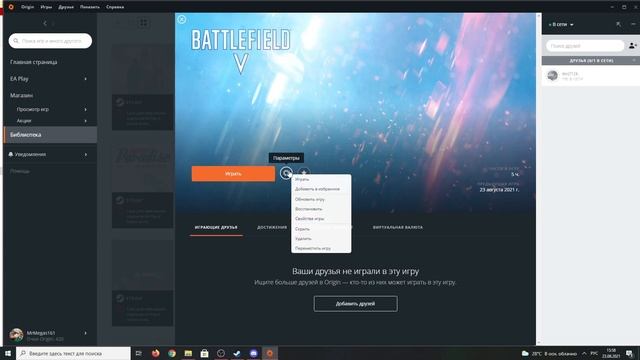Click the Добавить друзей button
This screenshot has width=640, height=360.
click(356, 304)
